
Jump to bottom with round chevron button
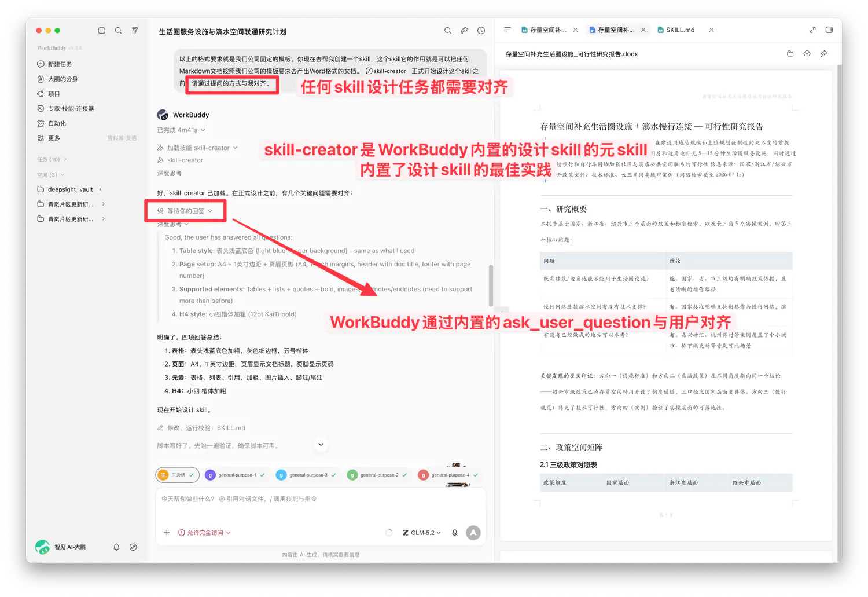coord(321,445)
